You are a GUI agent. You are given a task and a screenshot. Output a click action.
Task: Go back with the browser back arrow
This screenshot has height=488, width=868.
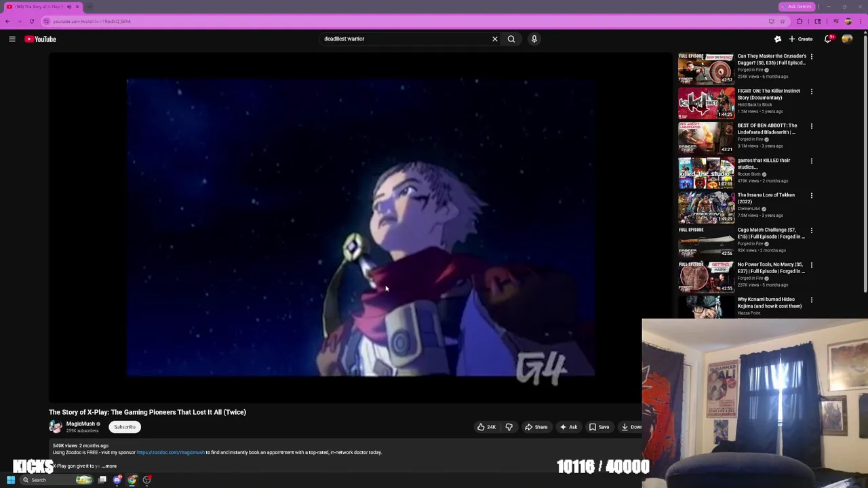[x=7, y=21]
